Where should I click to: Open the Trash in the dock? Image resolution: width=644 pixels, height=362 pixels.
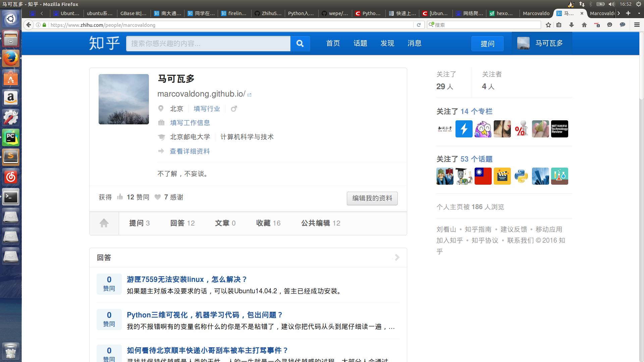pyautogui.click(x=11, y=351)
